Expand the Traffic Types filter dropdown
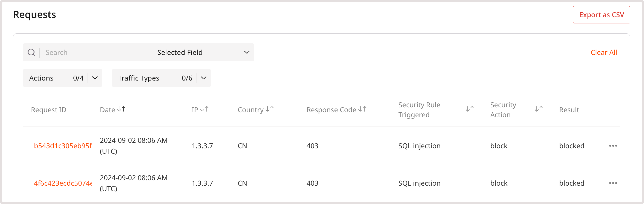Viewport: 644px width, 204px height. [x=203, y=78]
